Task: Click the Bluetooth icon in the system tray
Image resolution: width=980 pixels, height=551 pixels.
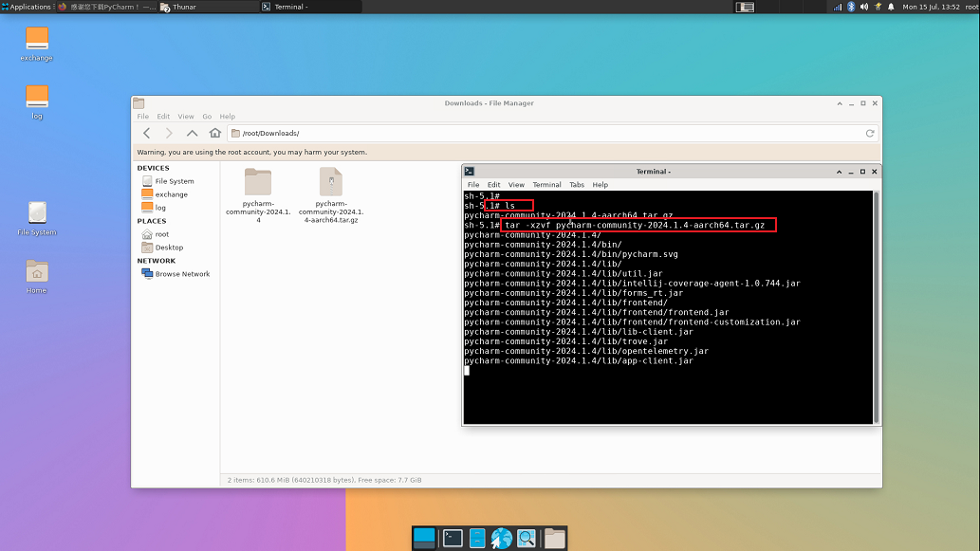Action: coord(851,7)
